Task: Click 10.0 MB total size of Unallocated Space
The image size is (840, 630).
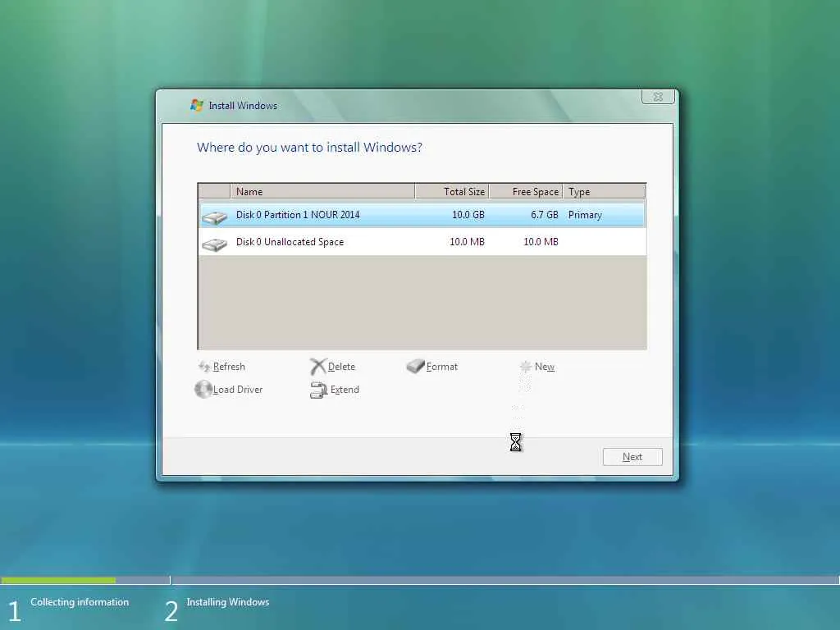Action: click(467, 242)
